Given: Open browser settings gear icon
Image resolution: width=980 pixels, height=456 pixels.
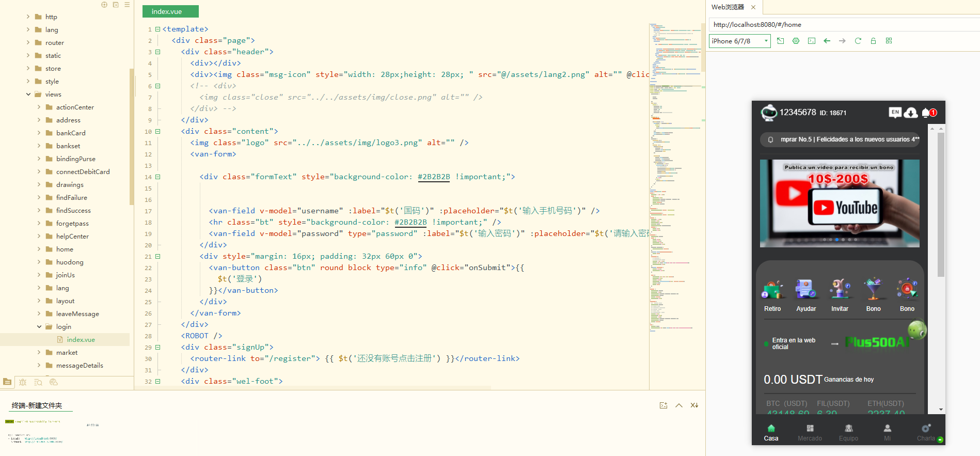Looking at the screenshot, I should (x=796, y=41).
